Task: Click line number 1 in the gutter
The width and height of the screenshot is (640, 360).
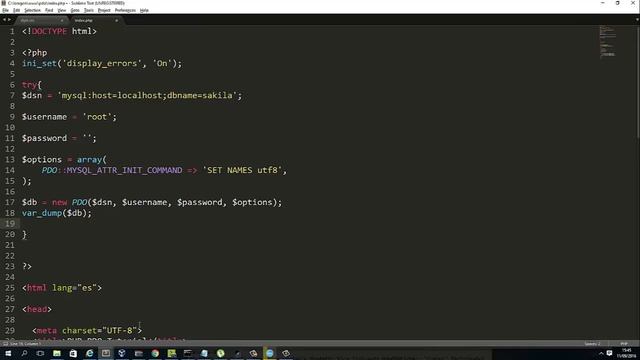Action: (12, 31)
